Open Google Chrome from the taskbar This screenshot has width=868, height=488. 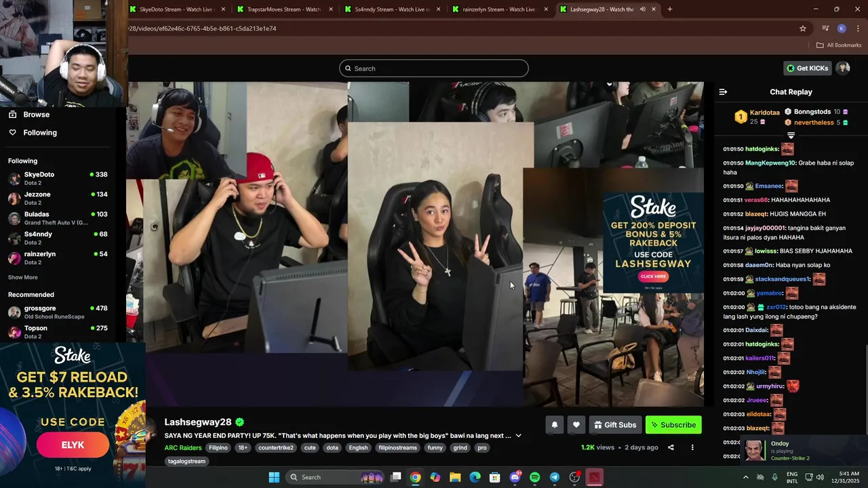415,477
